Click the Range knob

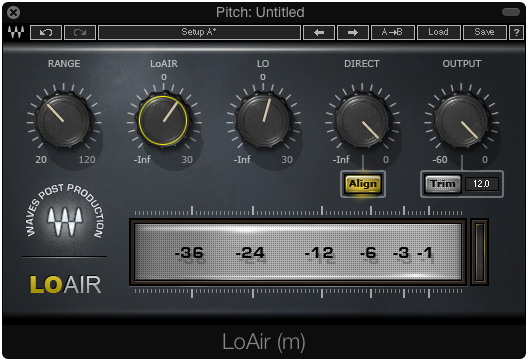click(64, 120)
